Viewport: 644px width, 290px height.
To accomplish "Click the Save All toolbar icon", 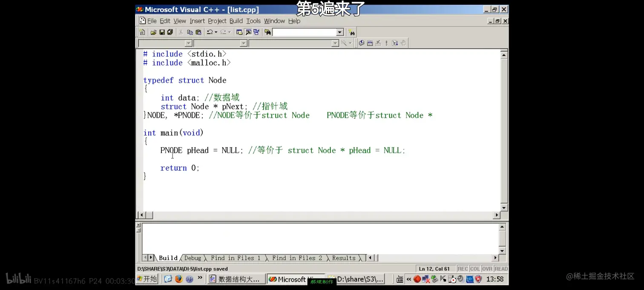I will click(170, 32).
